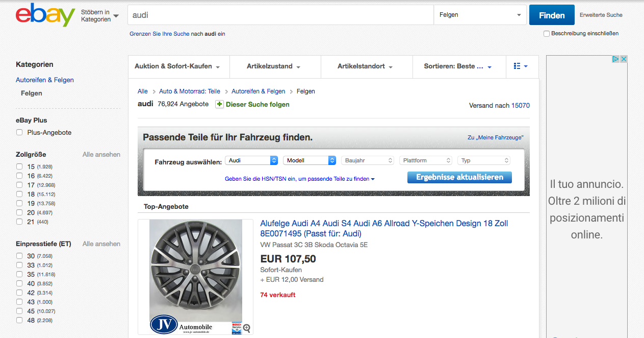Open the Stöbern in Kategorien arrow
Screen dimensions: 644x338
click(x=116, y=16)
